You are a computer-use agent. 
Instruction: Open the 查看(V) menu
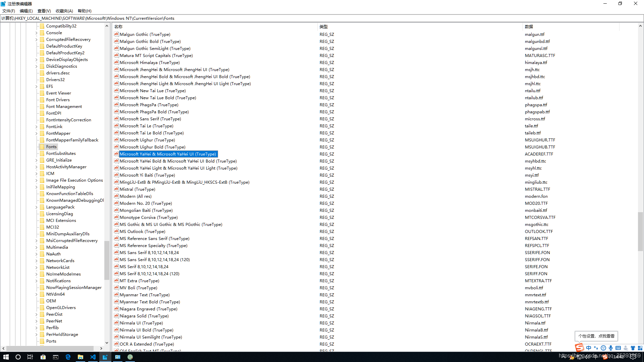click(44, 11)
